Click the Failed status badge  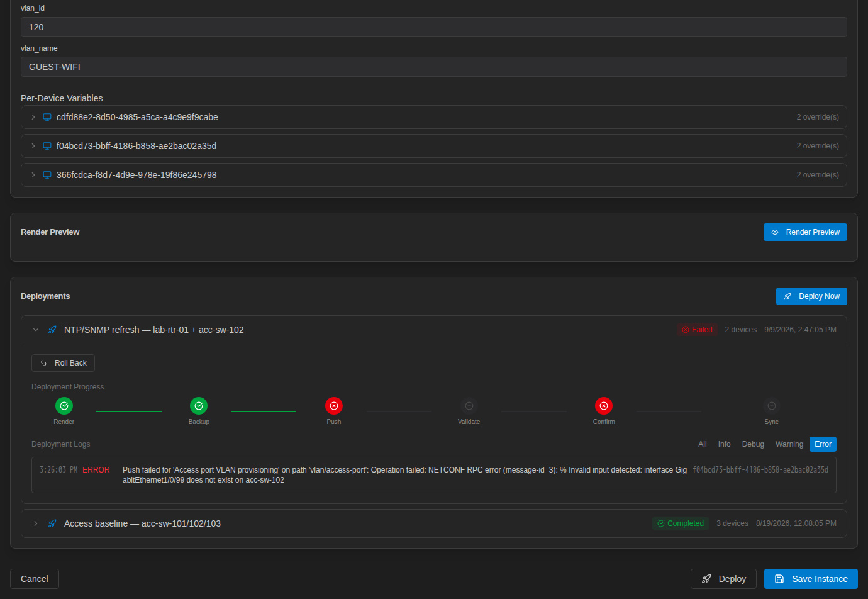click(x=697, y=330)
